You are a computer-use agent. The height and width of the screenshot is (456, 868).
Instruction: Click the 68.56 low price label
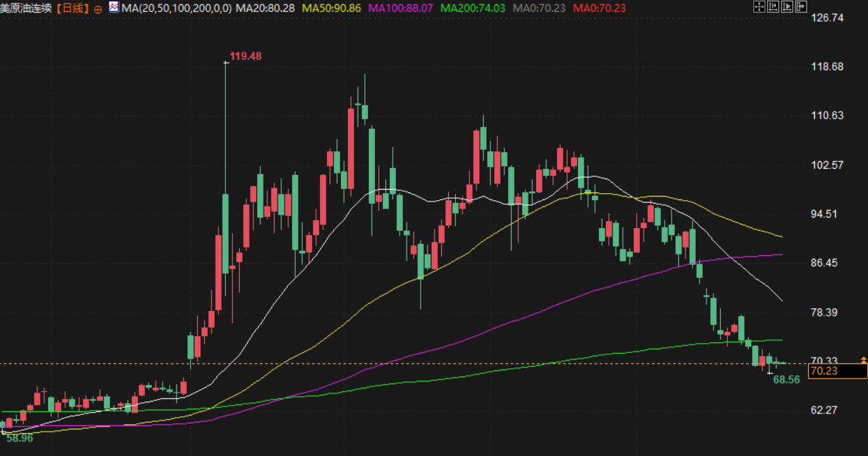(786, 380)
